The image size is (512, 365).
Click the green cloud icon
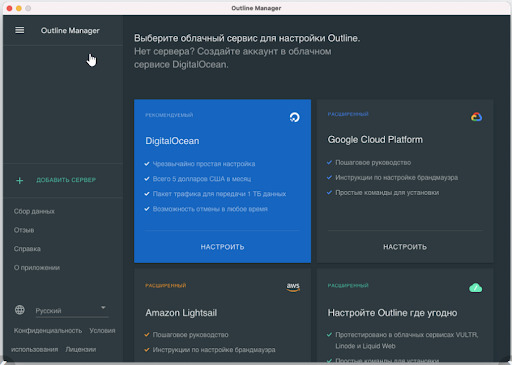pos(476,287)
